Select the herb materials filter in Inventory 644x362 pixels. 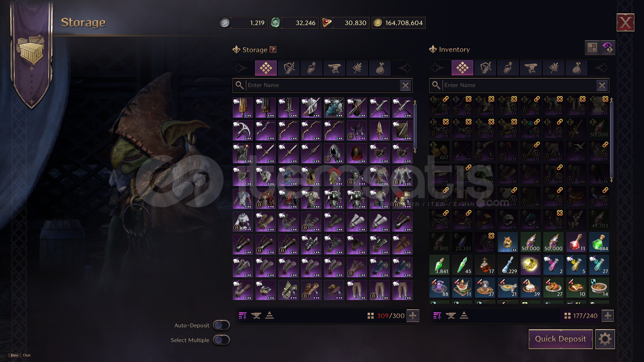pyautogui.click(x=554, y=68)
